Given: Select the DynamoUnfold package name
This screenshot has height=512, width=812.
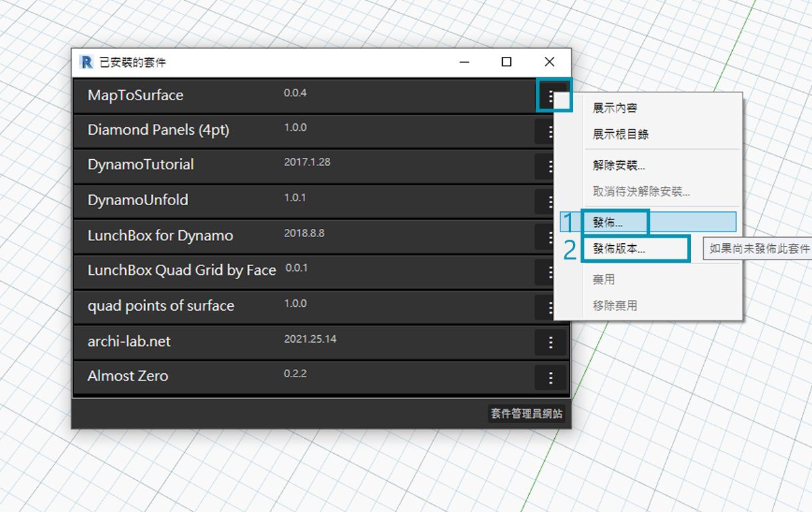Looking at the screenshot, I should pos(138,200).
